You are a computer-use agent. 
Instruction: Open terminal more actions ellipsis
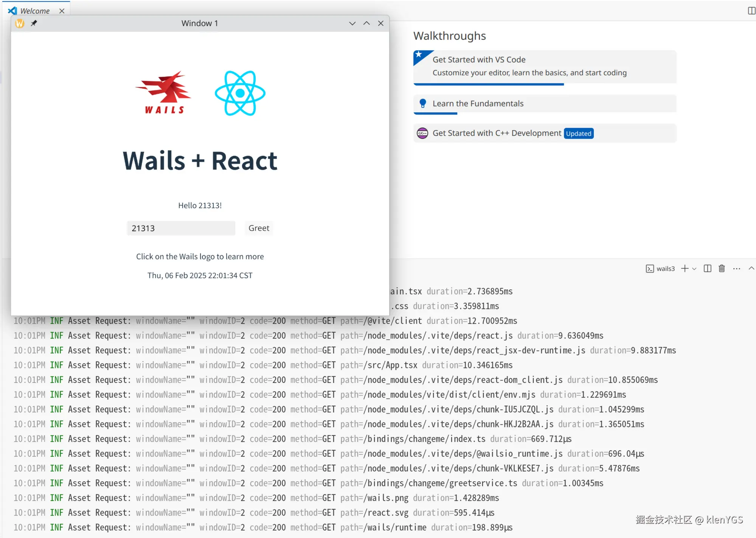coord(736,269)
